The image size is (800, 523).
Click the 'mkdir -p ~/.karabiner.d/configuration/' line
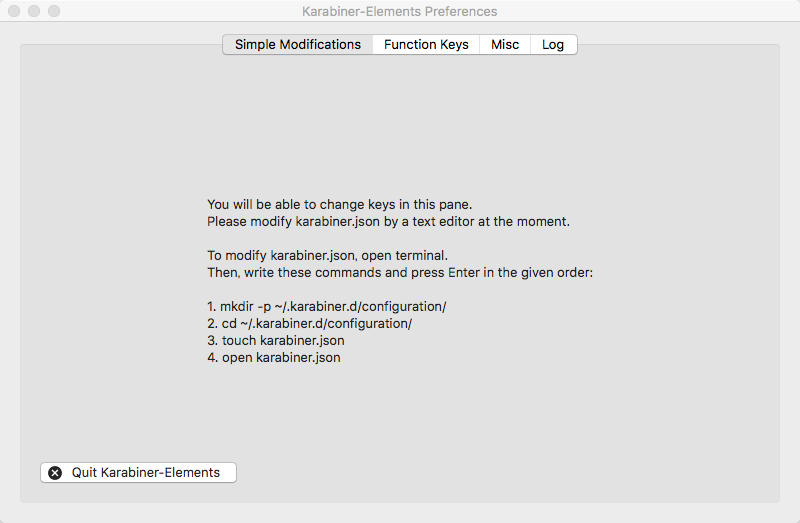tap(327, 307)
